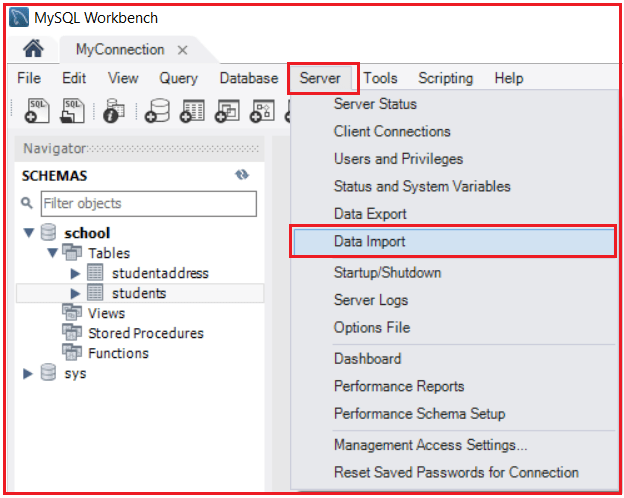Select the school schema name
This screenshot has height=498, width=624.
87,233
